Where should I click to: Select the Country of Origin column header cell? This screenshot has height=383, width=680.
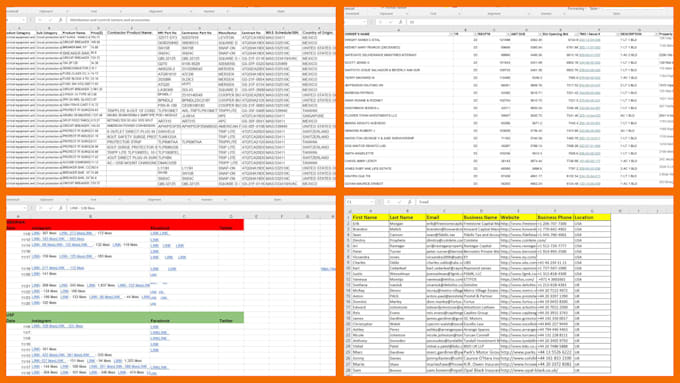(x=317, y=33)
